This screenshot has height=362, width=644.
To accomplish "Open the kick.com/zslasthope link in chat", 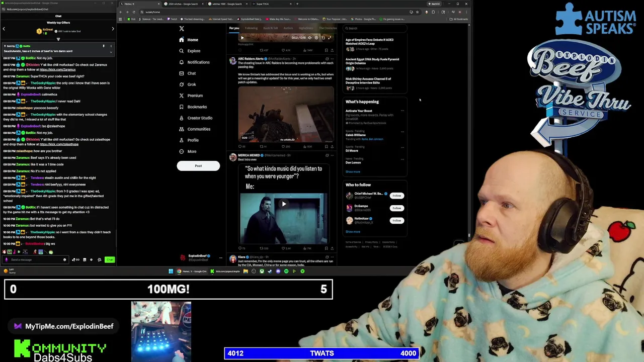I will (x=59, y=144).
